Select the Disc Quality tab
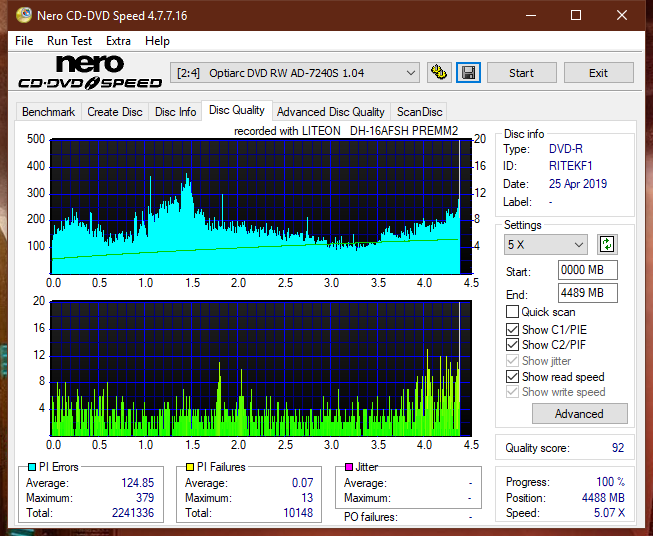 click(x=237, y=110)
